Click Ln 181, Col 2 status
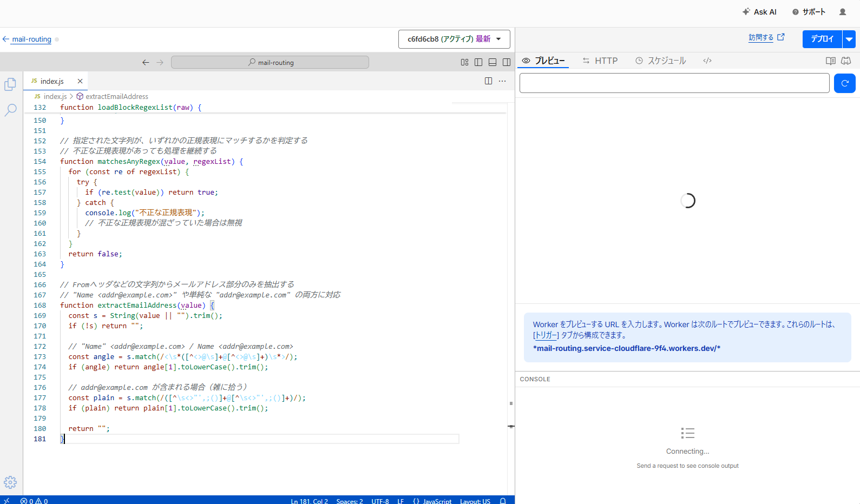Screen dimensions: 860x504 [309, 501]
